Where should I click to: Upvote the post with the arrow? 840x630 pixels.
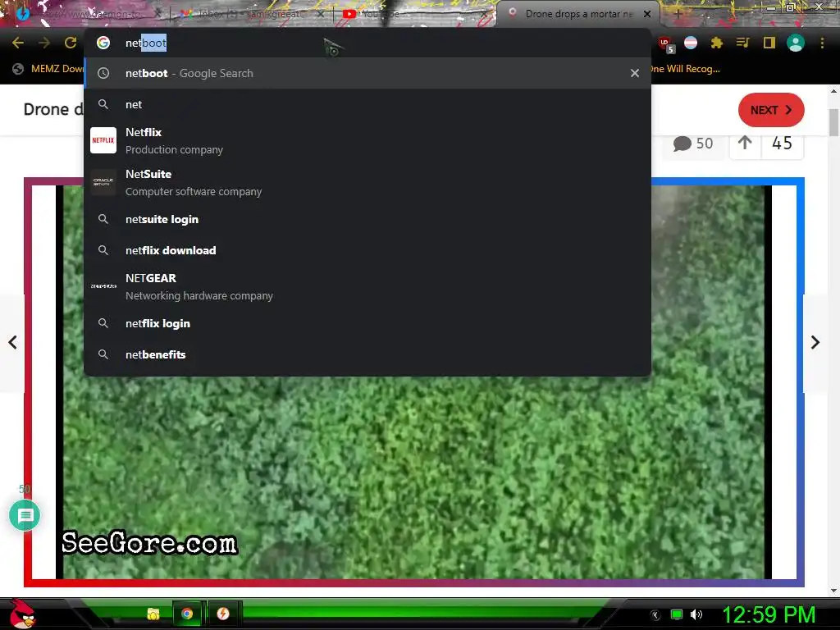pyautogui.click(x=745, y=143)
